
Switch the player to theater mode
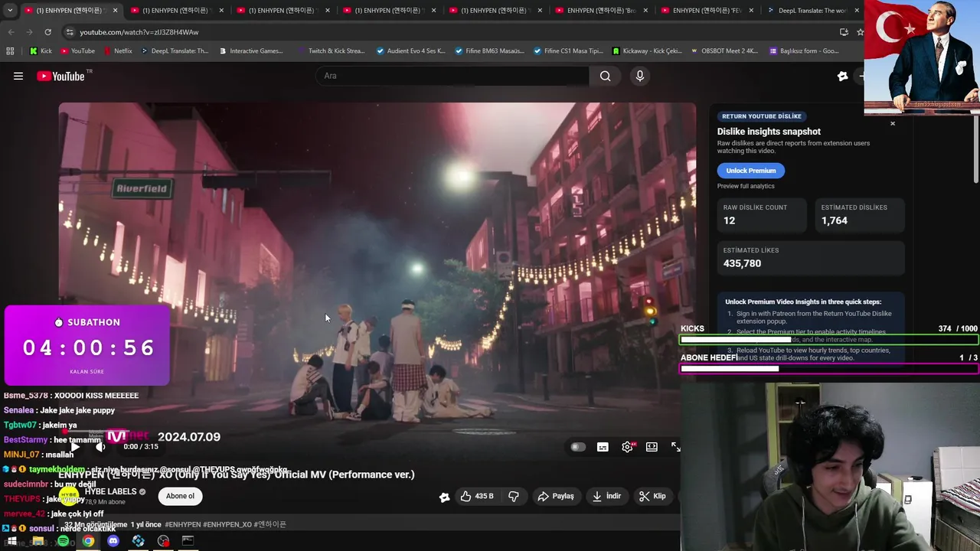click(x=652, y=447)
